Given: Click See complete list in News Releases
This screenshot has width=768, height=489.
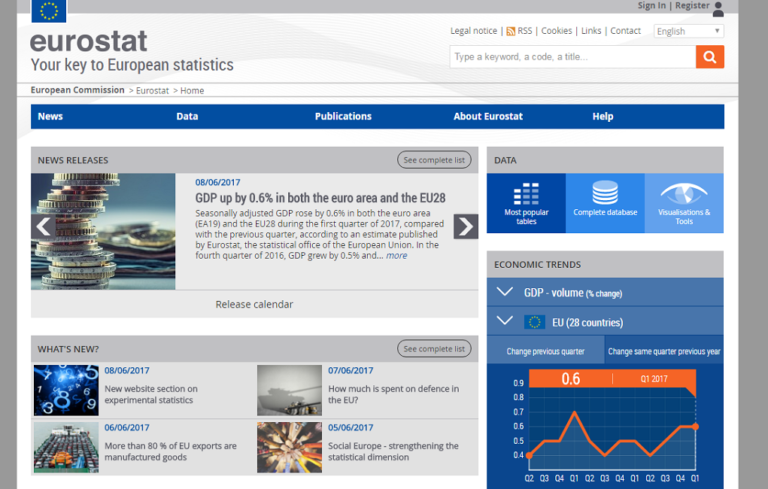Looking at the screenshot, I should (x=434, y=160).
